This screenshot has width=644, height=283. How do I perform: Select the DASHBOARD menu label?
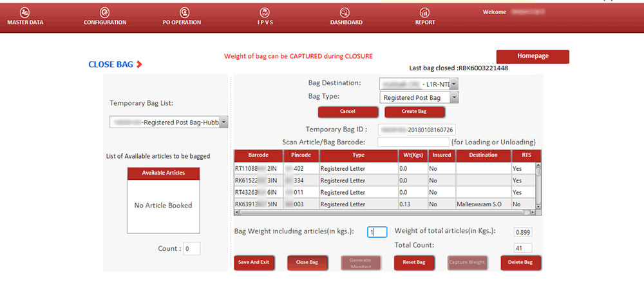[346, 23]
